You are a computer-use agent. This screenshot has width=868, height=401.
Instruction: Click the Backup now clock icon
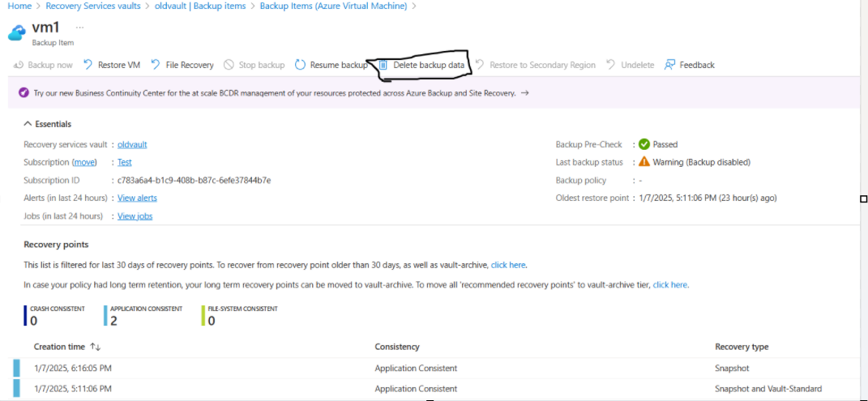coord(19,65)
